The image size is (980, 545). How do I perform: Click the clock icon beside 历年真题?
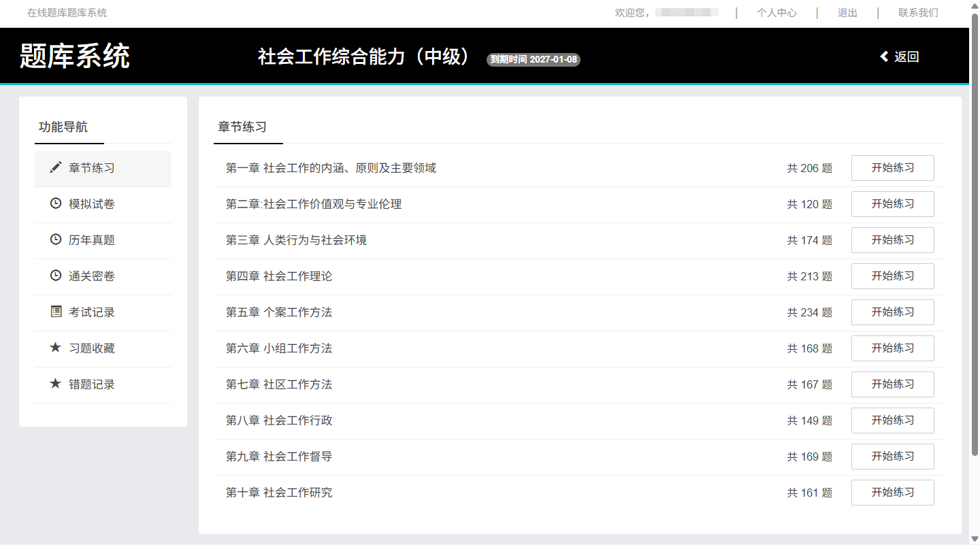pyautogui.click(x=56, y=240)
